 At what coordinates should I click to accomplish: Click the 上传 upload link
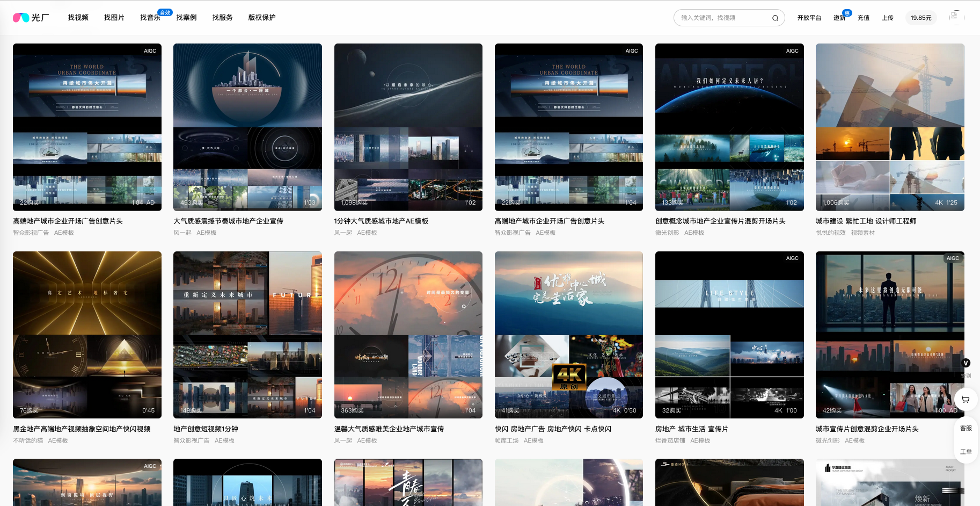[888, 18]
